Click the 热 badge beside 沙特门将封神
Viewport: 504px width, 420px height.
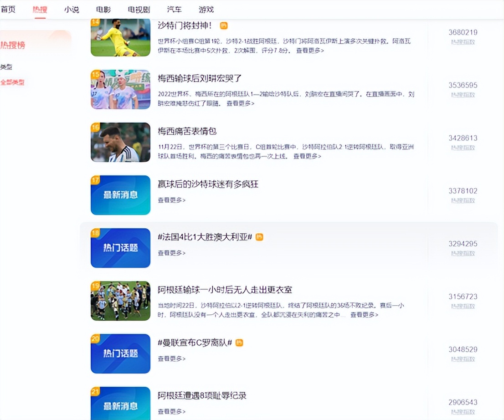pyautogui.click(x=224, y=26)
